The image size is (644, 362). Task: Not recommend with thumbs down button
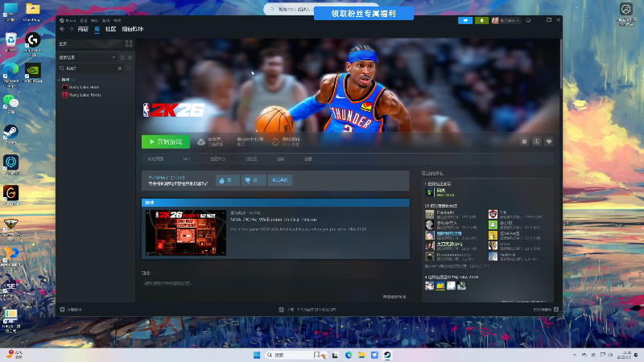tap(254, 180)
